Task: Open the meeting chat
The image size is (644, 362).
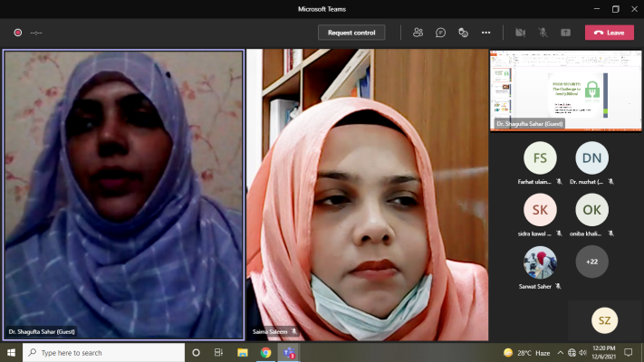Action: tap(440, 33)
